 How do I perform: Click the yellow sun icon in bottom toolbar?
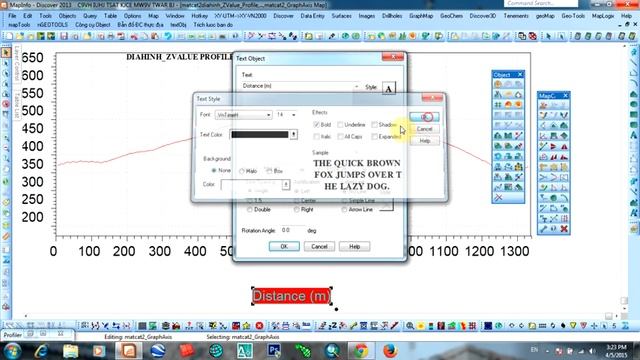tap(420, 326)
